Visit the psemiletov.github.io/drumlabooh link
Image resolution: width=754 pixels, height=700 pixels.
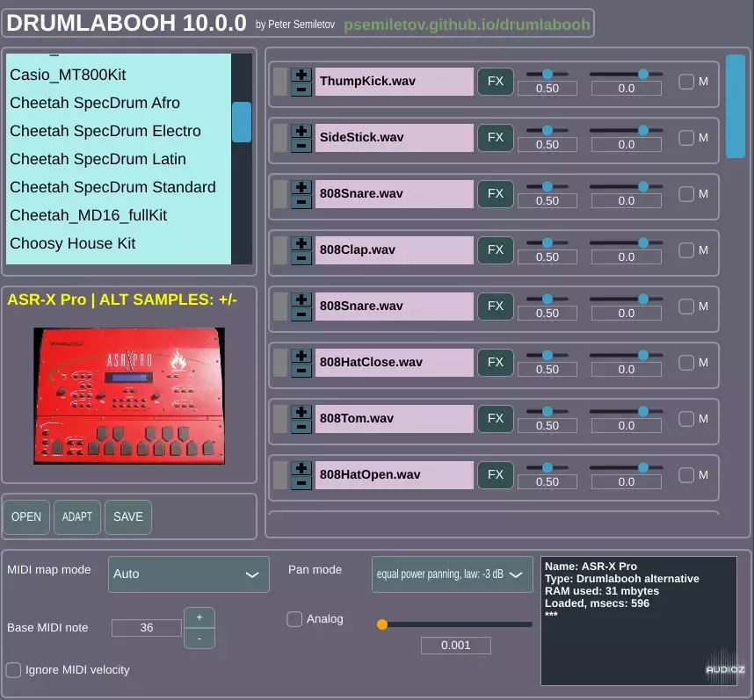pos(467,25)
